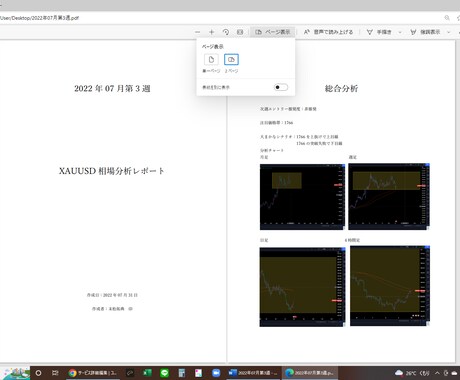Open Task View on taskbar
The width and height of the screenshot is (460, 380).
point(55,373)
